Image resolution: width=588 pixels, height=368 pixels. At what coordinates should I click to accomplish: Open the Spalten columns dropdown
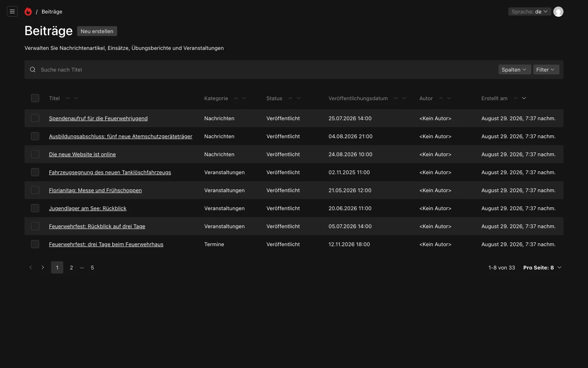click(x=514, y=70)
